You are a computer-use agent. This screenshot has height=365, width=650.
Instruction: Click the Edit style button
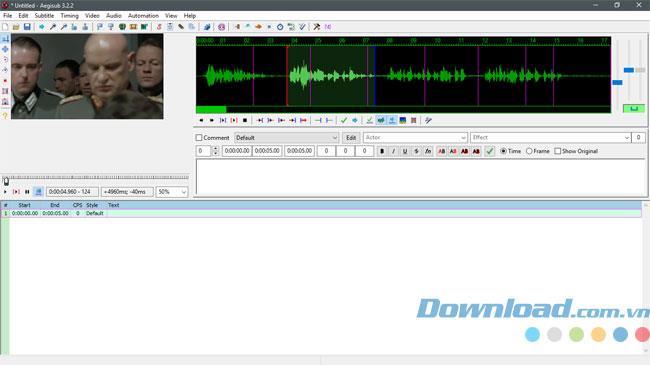coord(351,138)
